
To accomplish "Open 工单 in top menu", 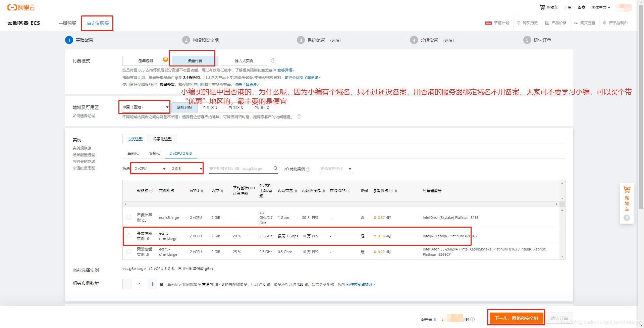I will (x=568, y=7).
